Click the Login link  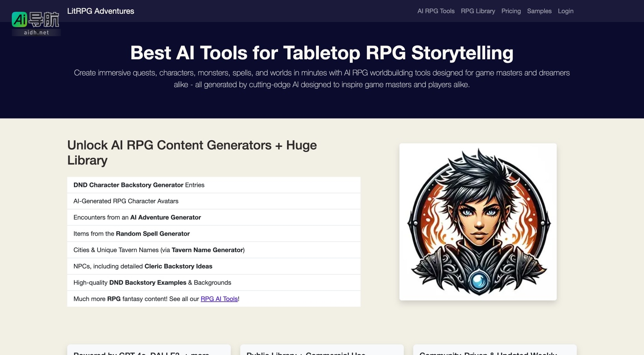coord(565,11)
